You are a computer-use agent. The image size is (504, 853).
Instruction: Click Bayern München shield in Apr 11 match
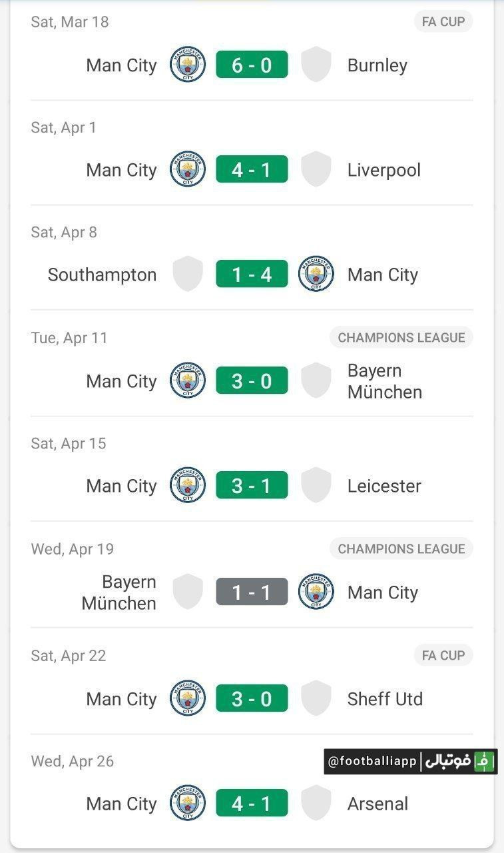point(316,381)
